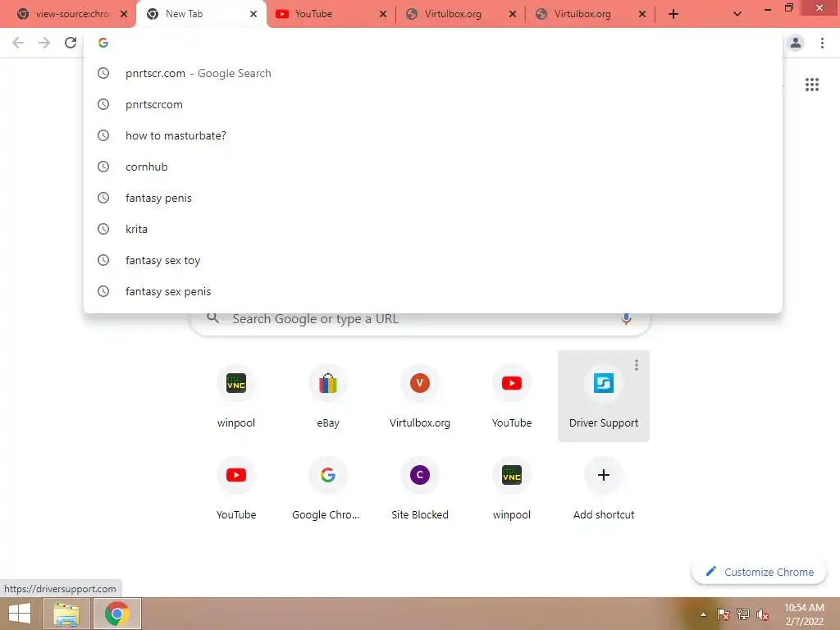The image size is (840, 630).
Task: Open the Site Blocked shortcut
Action: tap(420, 489)
